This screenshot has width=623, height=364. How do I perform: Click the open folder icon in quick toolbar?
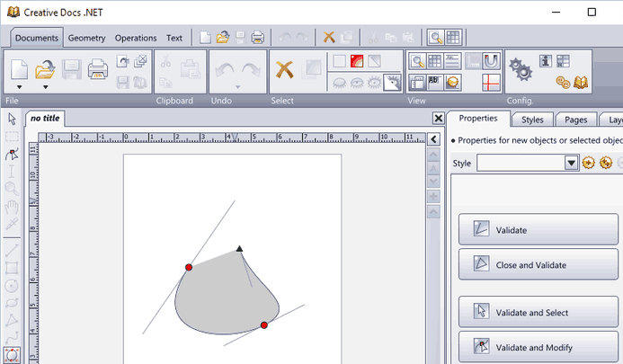(222, 38)
